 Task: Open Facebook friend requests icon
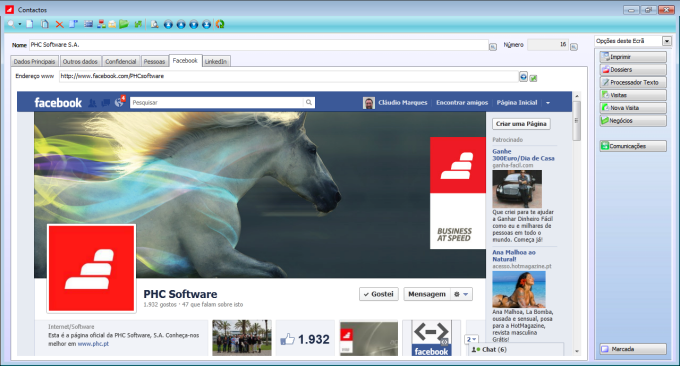(92, 103)
